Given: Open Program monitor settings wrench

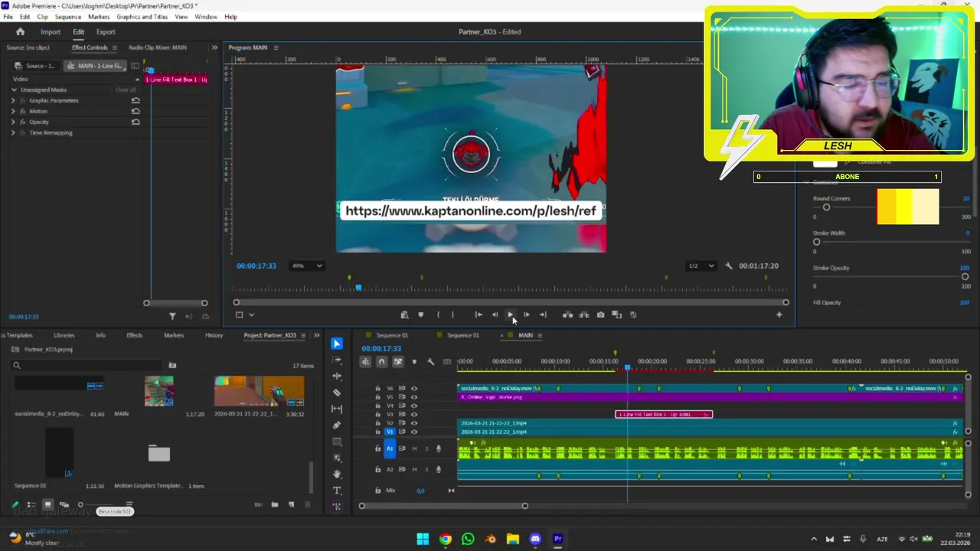Looking at the screenshot, I should click(729, 266).
